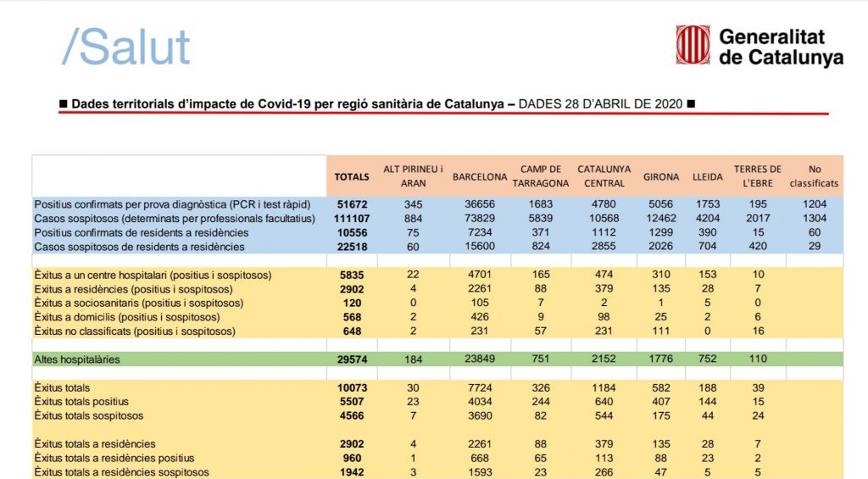This screenshot has width=868, height=479.
Task: Click Terres de l'Ebre value 2017
Action: click(758, 218)
